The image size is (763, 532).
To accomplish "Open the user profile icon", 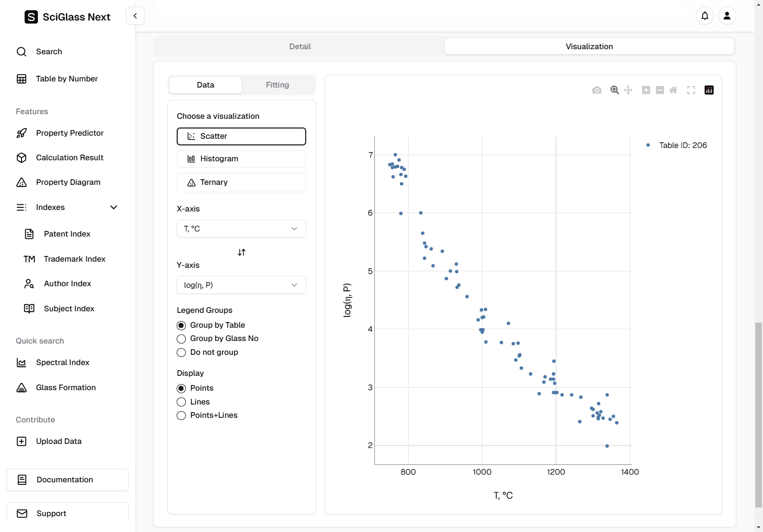I will 727,16.
